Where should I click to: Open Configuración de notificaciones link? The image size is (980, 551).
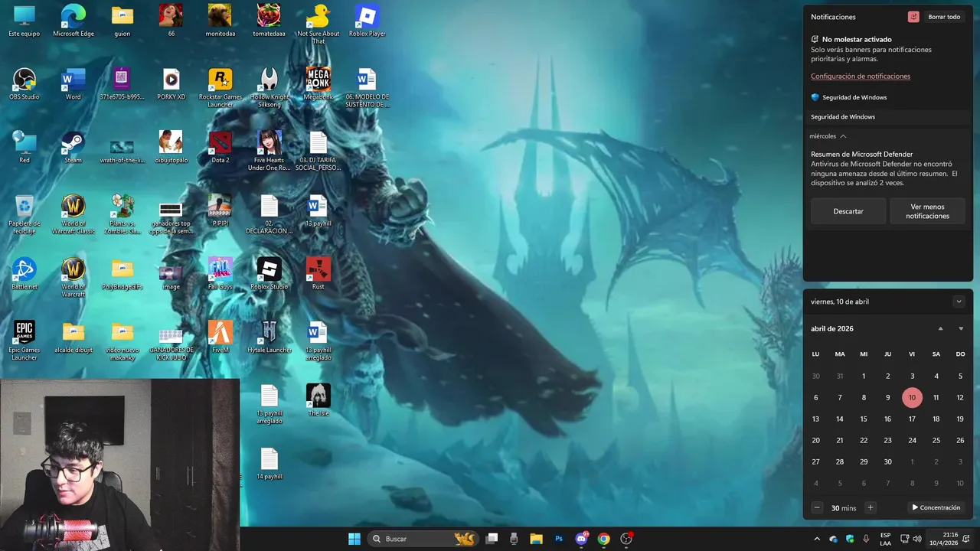pos(861,77)
